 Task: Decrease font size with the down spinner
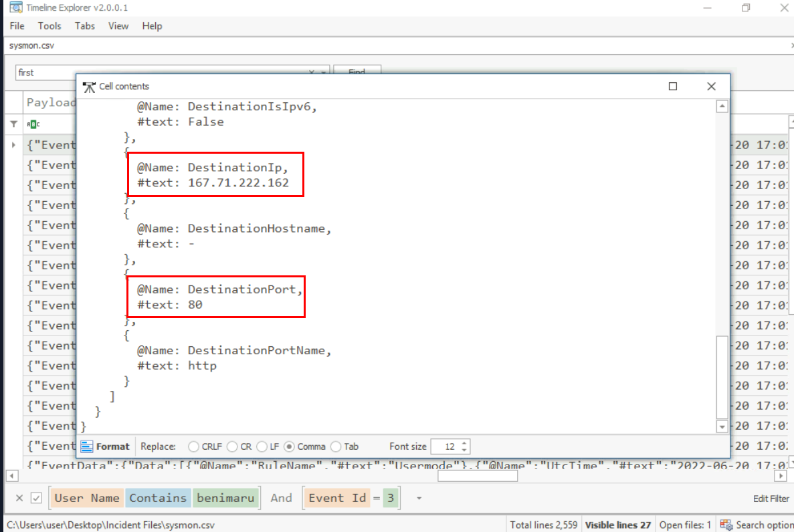point(464,450)
